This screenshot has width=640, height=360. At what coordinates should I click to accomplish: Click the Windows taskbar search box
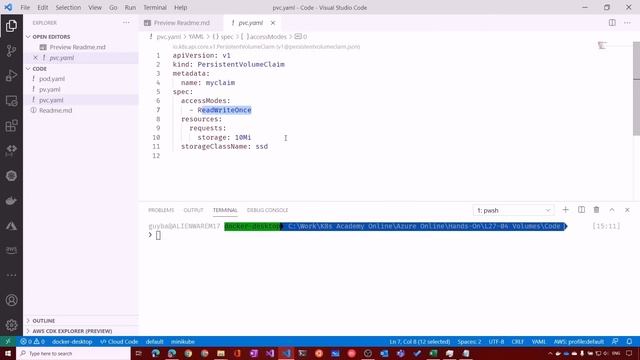[73, 353]
